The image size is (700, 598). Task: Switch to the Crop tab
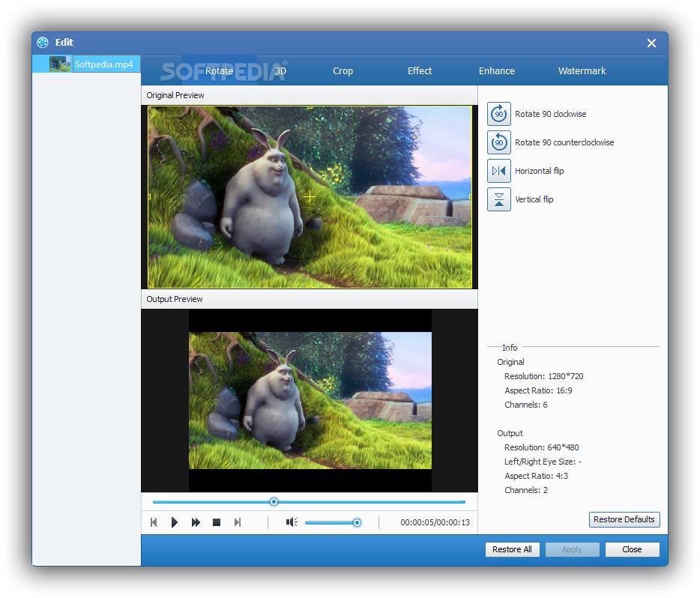(x=343, y=70)
